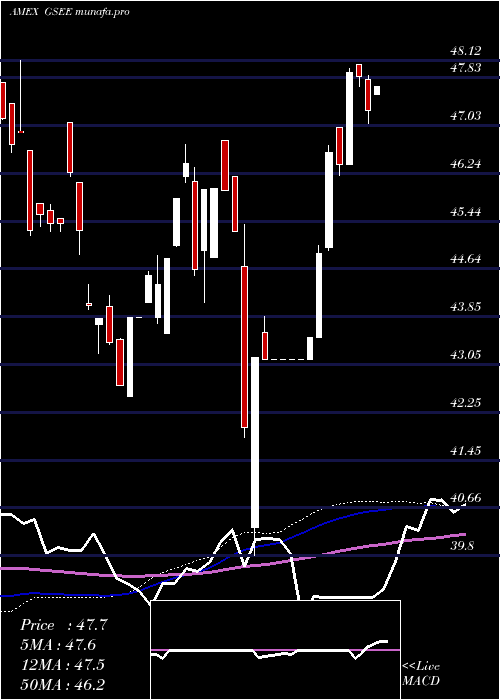Click the Price : 47.7 readout
This screenshot has width=500, height=700.
click(x=63, y=625)
